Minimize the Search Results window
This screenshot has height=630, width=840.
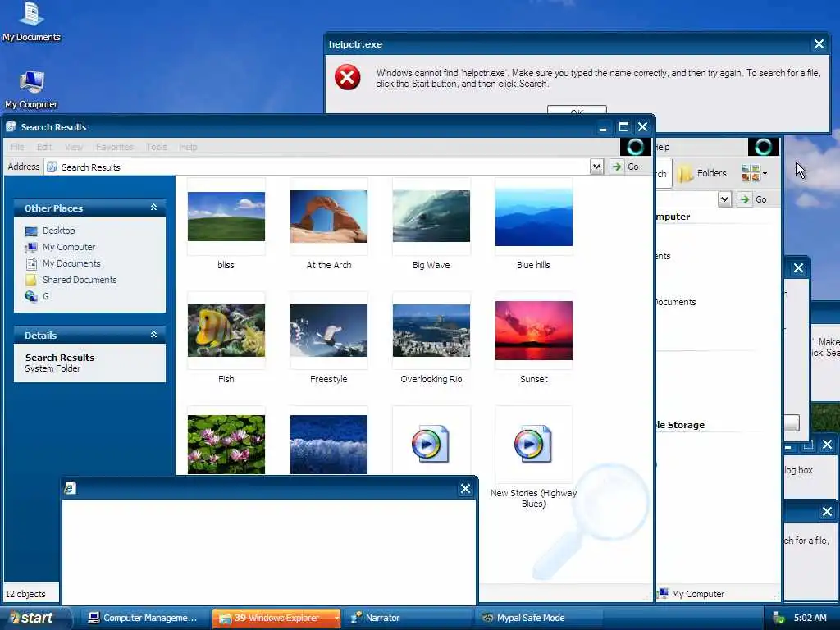[x=603, y=127]
